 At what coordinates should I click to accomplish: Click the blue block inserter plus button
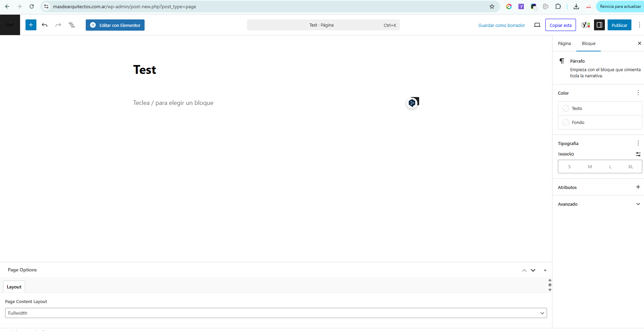(31, 25)
